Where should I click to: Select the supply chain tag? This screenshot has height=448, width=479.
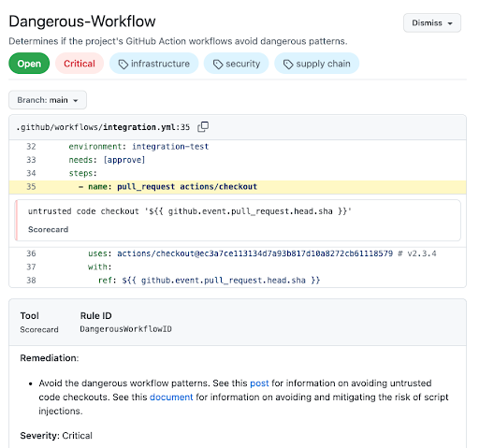click(x=316, y=64)
